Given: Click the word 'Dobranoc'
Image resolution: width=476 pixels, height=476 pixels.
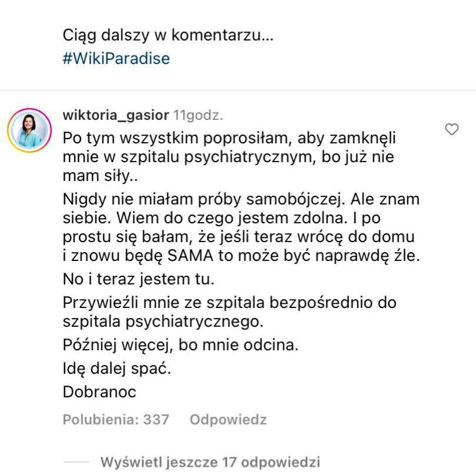Looking at the screenshot, I should [99, 392].
